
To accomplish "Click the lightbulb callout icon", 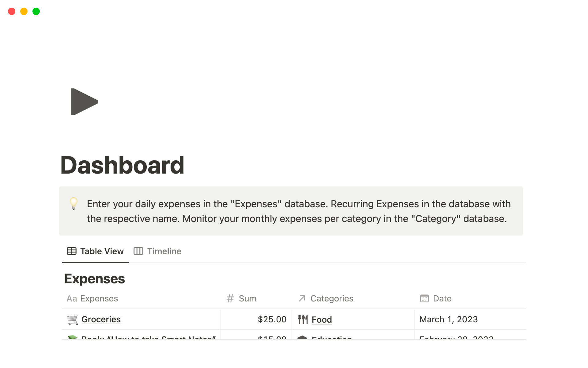I will click(x=74, y=203).
